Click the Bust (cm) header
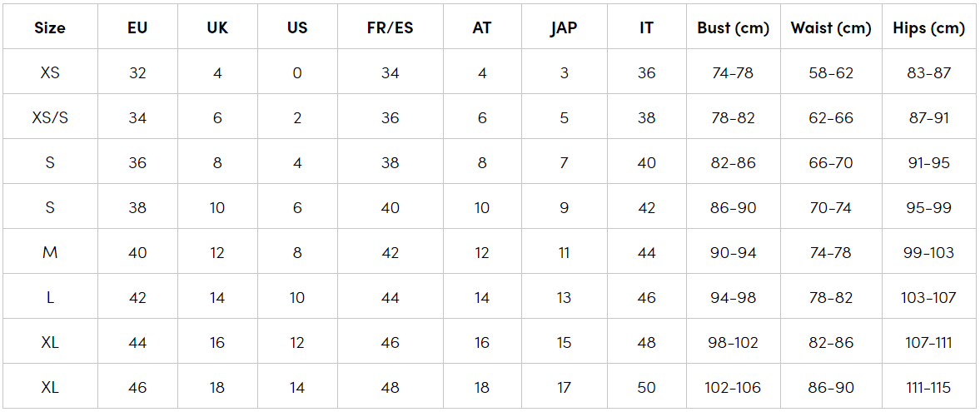 click(733, 27)
